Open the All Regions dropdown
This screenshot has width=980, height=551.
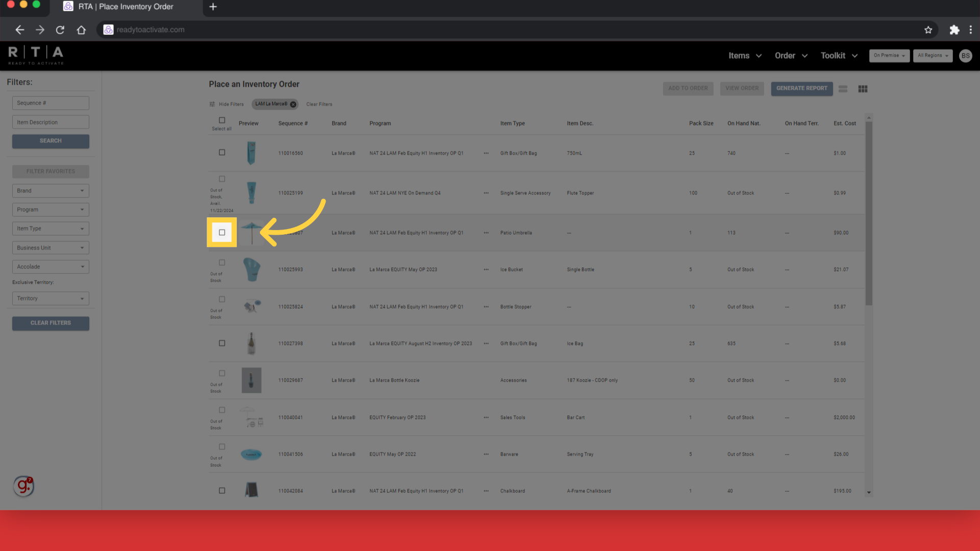point(933,56)
